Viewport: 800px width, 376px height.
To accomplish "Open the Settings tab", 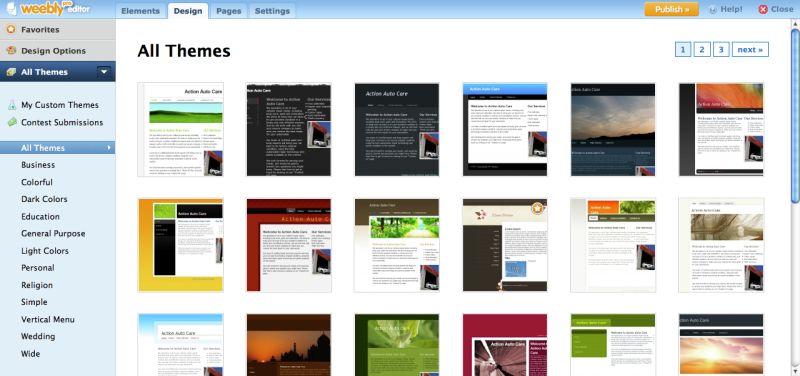I will (x=272, y=11).
